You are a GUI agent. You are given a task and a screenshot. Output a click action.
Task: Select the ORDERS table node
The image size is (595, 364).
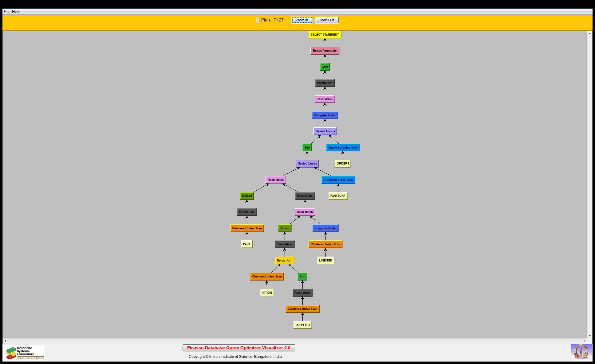coord(343,164)
